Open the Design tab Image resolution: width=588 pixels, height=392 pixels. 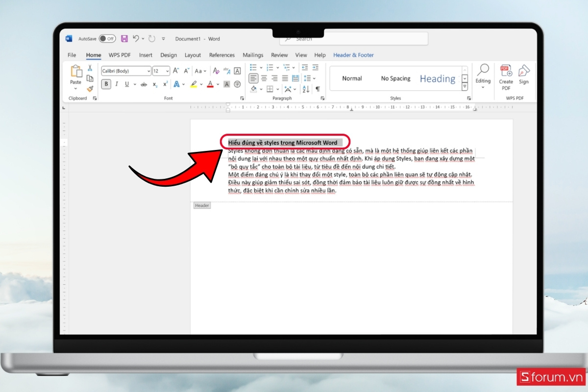169,55
